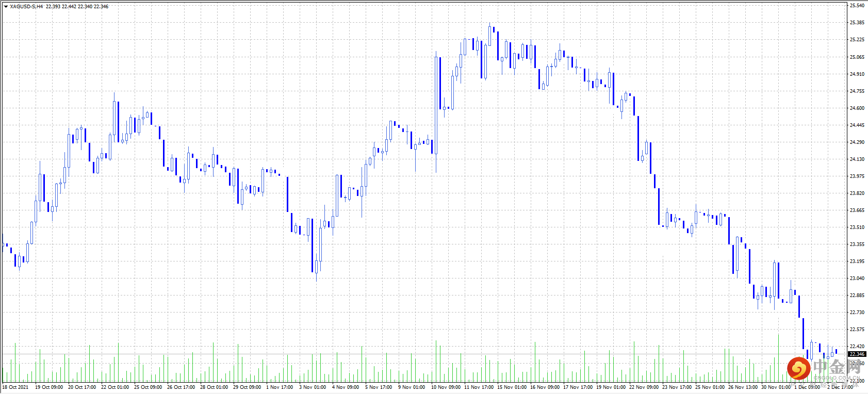Select the 11 Nov 17:00 time label
This screenshot has height=394, width=868.
click(x=479, y=387)
